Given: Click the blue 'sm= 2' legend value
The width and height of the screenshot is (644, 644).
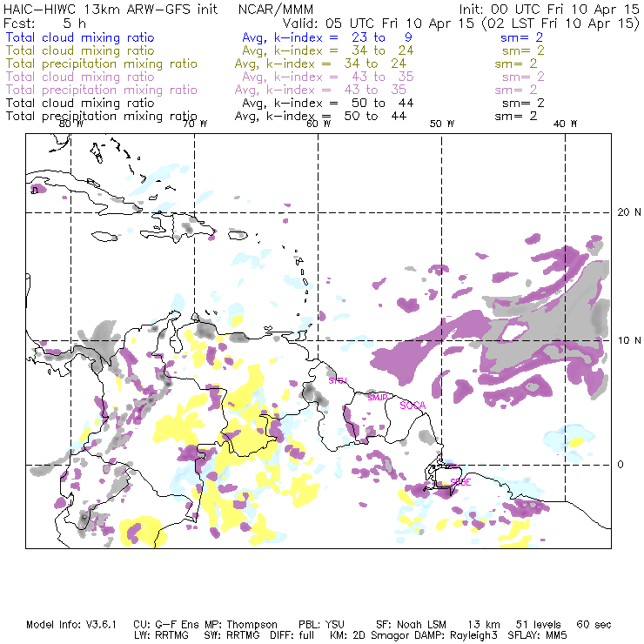Looking at the screenshot, I should pyautogui.click(x=521, y=37).
